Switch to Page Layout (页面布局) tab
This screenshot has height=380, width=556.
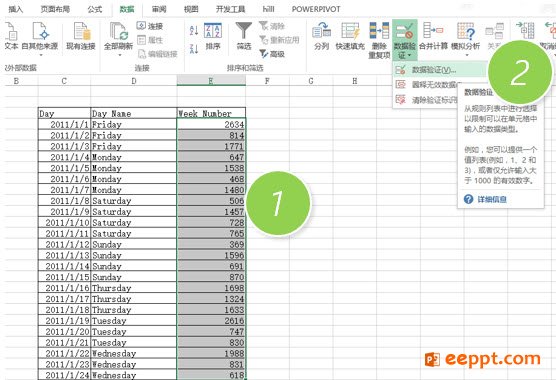coord(55,9)
